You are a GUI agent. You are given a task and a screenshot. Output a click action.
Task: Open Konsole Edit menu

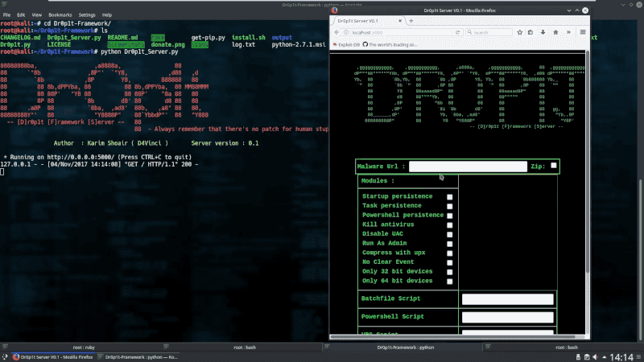(x=21, y=14)
